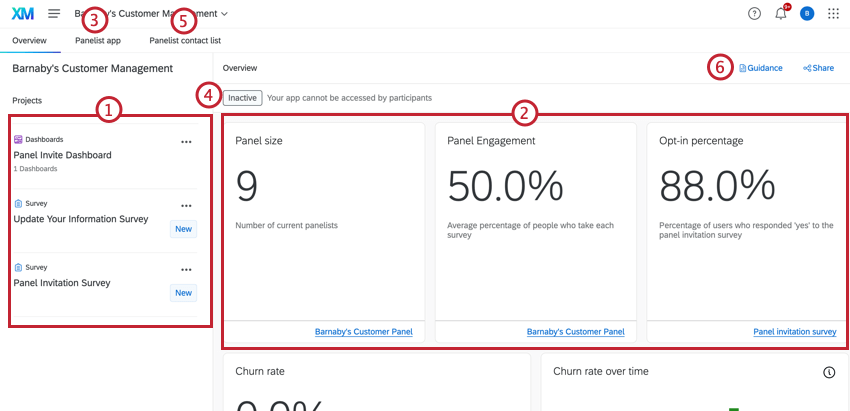
Task: Click the Share button
Action: tap(818, 68)
